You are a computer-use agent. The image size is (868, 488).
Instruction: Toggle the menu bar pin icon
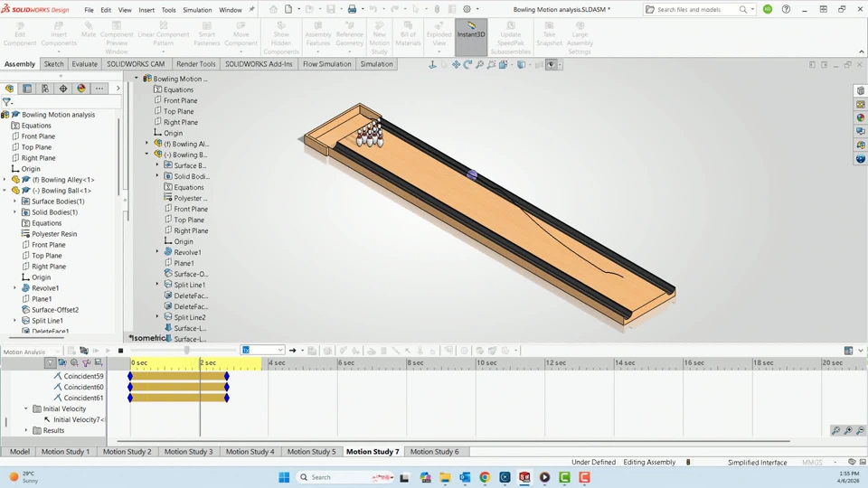click(252, 9)
